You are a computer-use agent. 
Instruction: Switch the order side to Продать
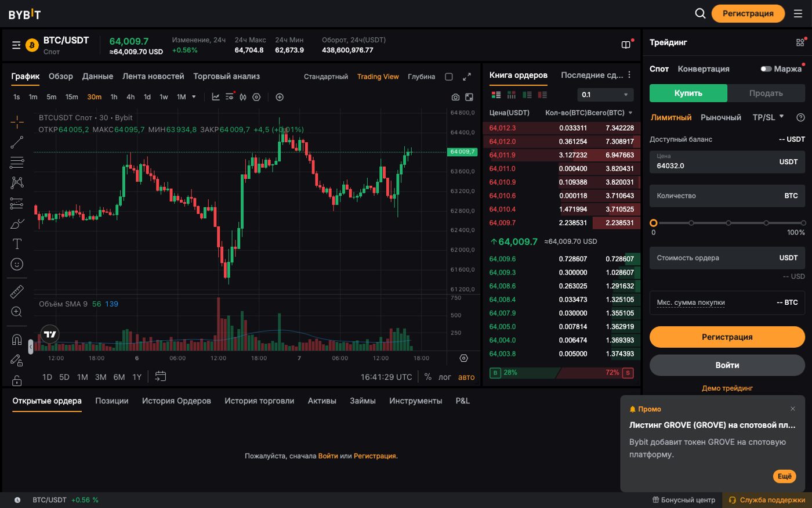[766, 93]
